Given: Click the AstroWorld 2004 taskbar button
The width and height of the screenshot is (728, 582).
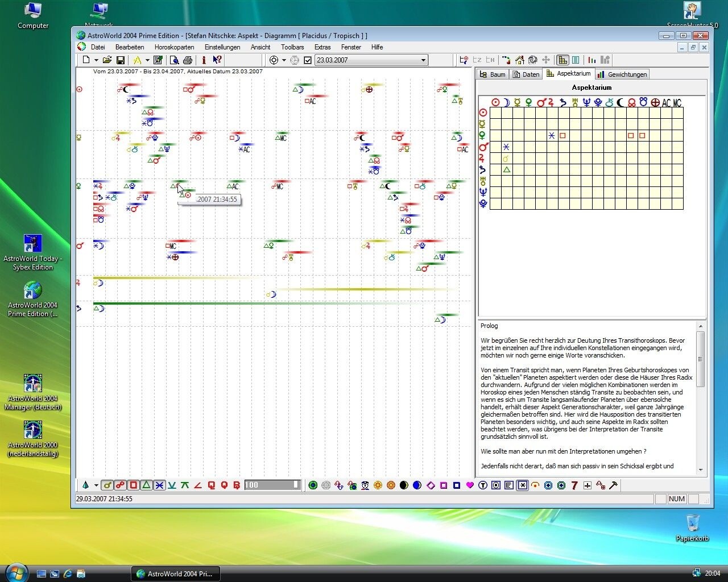Looking at the screenshot, I should click(x=176, y=574).
